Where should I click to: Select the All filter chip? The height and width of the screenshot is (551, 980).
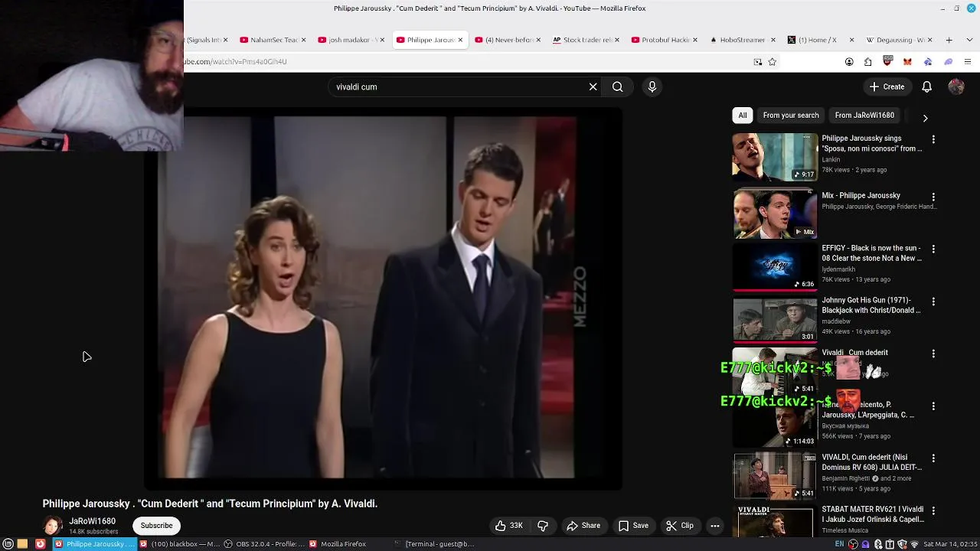[x=742, y=116]
